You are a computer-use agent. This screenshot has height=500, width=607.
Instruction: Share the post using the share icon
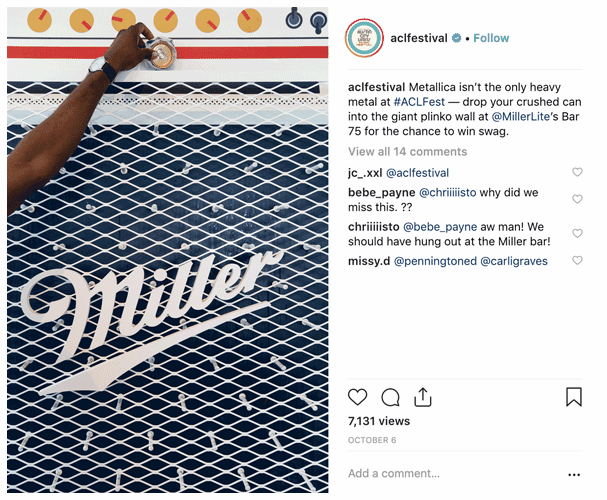click(x=423, y=397)
